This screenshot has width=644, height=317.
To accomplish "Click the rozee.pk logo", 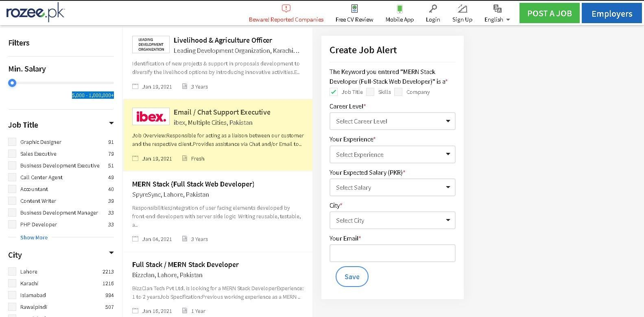I will pos(35,13).
